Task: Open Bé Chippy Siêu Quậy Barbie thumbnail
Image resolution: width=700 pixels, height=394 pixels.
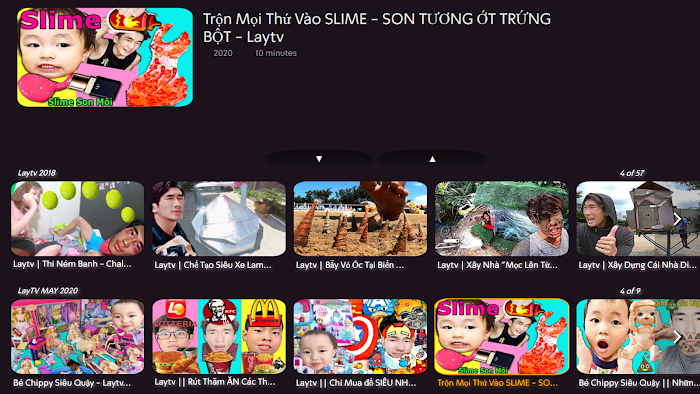Action: [78, 336]
